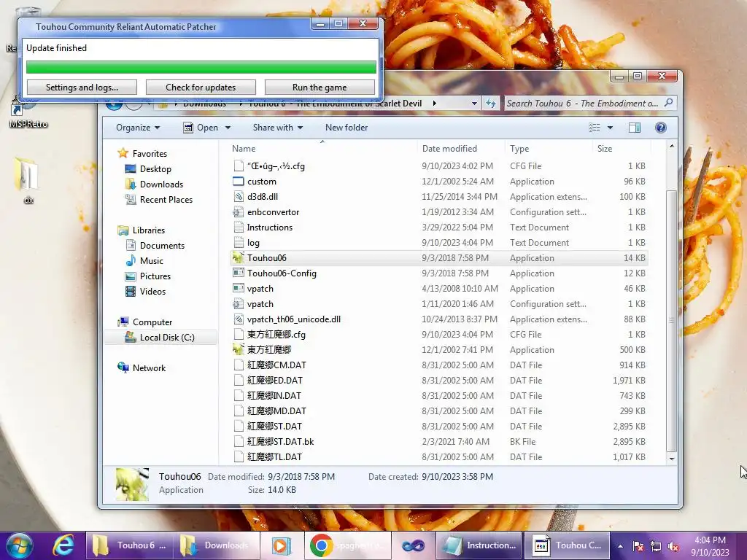Viewport: 747px width, 560px height.
Task: Select Computer in navigation pane
Action: 152,322
